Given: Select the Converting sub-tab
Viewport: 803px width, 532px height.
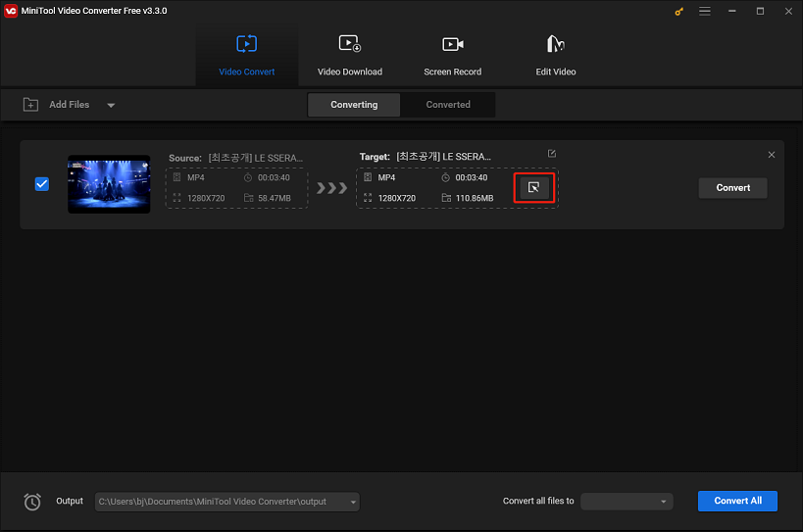Looking at the screenshot, I should (354, 105).
